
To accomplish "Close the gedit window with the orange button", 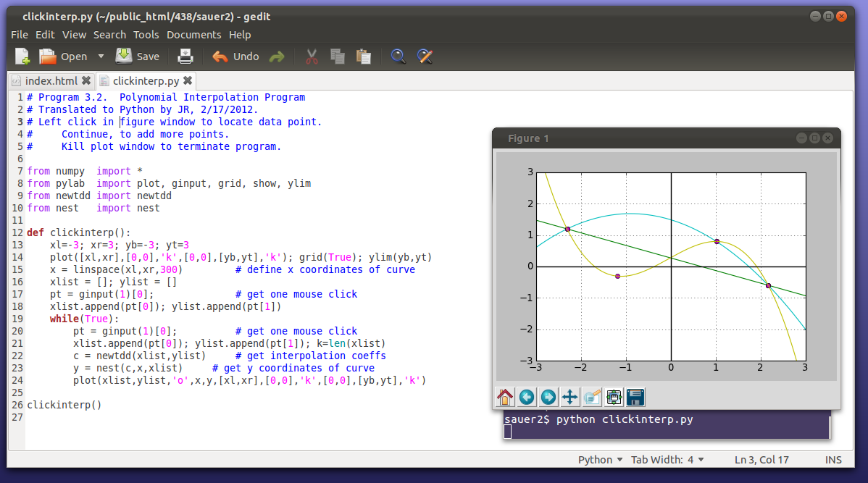I will pyautogui.click(x=841, y=17).
